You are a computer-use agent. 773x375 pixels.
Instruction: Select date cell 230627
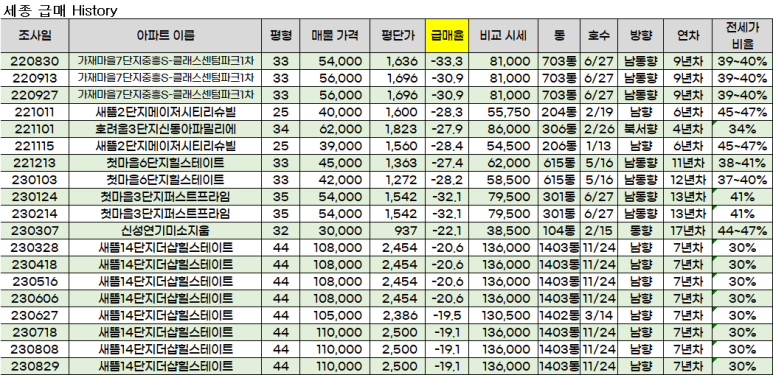coord(35,315)
